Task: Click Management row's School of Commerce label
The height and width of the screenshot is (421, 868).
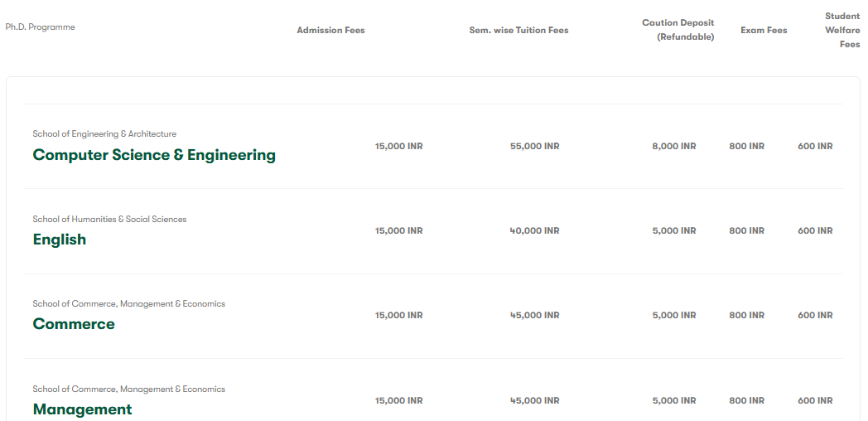Action: (x=128, y=390)
